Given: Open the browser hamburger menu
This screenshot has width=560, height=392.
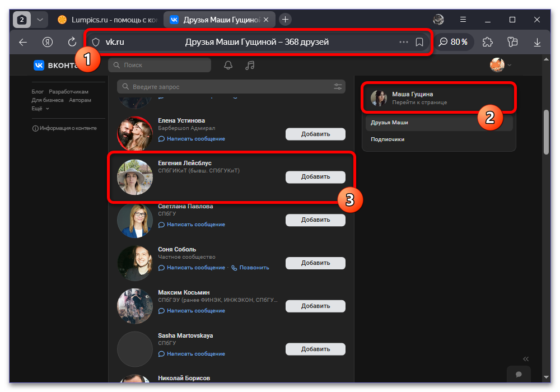Looking at the screenshot, I should (x=463, y=20).
